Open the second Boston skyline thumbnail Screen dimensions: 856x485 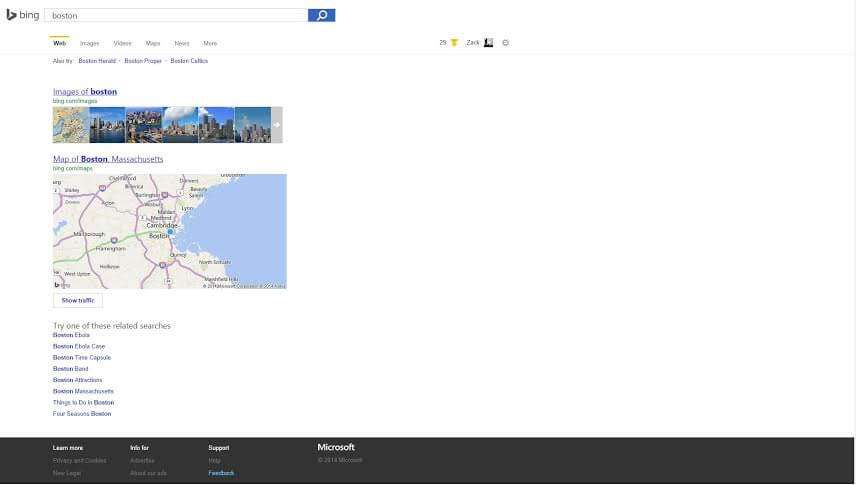click(107, 125)
